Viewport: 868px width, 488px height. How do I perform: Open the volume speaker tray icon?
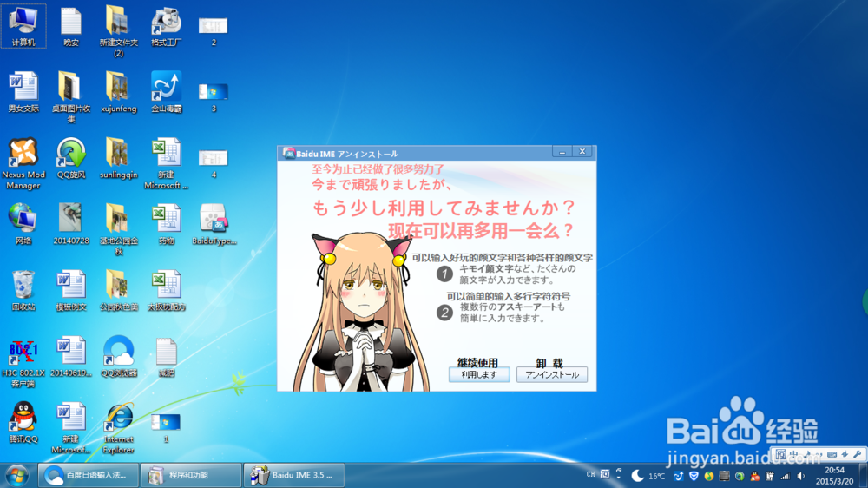pos(800,476)
